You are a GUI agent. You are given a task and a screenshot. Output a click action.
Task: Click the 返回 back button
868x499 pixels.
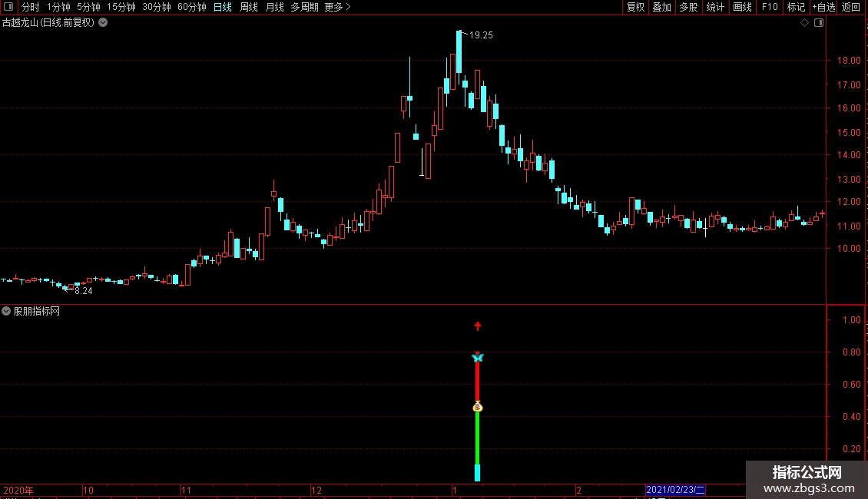tap(851, 7)
